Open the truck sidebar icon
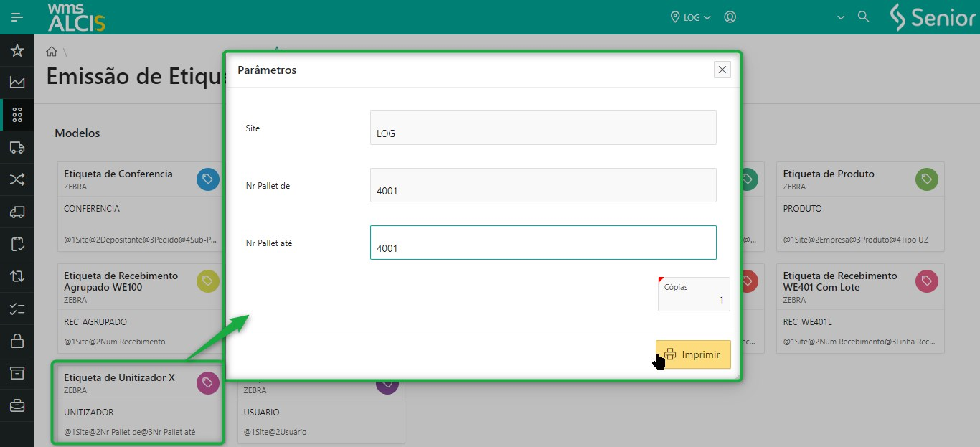980x447 pixels. point(17,147)
